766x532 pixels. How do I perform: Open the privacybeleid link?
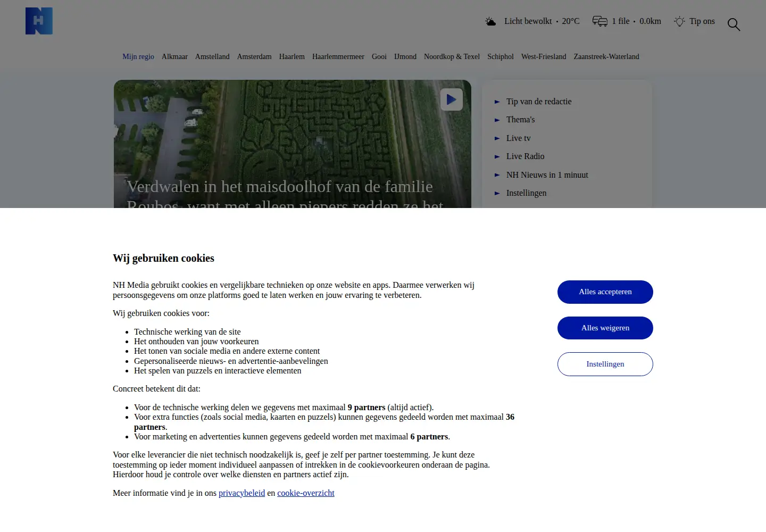(x=242, y=493)
